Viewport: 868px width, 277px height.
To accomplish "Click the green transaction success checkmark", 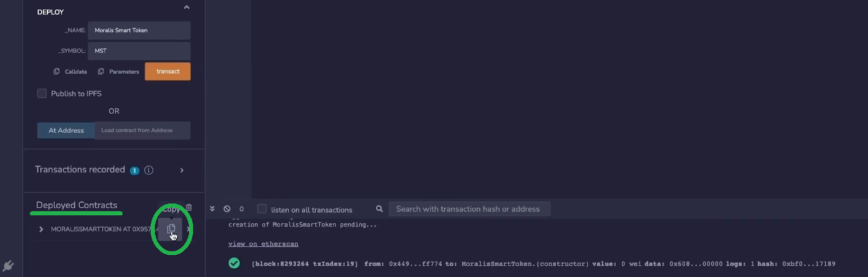I will tap(234, 263).
